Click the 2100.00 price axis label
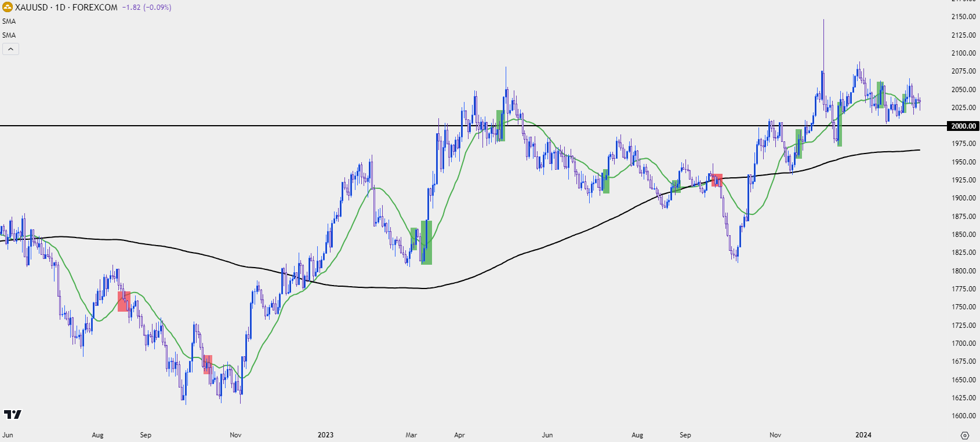 click(963, 53)
